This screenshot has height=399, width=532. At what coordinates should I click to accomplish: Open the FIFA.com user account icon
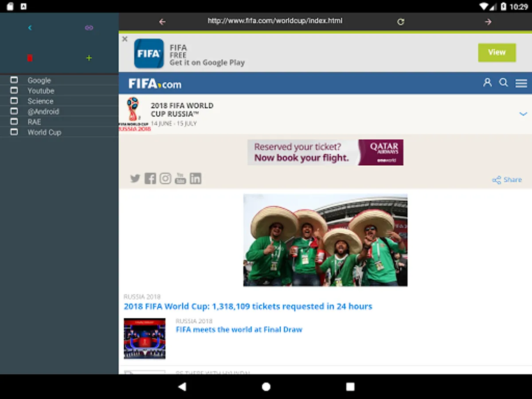(x=488, y=82)
